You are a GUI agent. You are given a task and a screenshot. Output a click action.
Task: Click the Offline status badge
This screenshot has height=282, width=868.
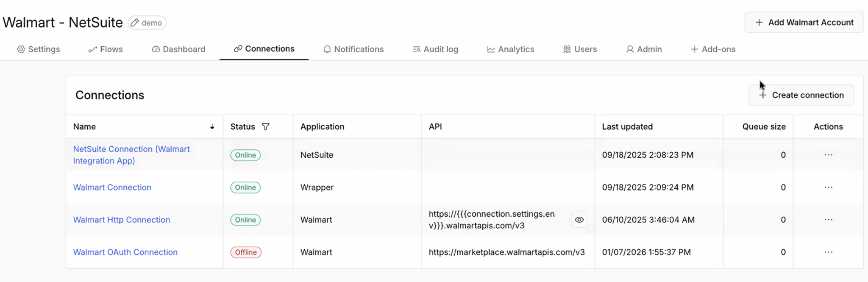pos(246,252)
